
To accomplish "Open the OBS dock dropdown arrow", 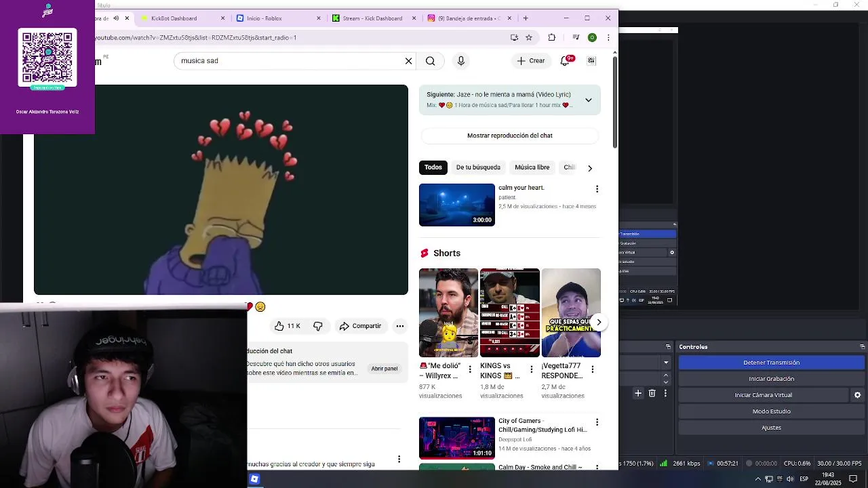I will (x=666, y=363).
